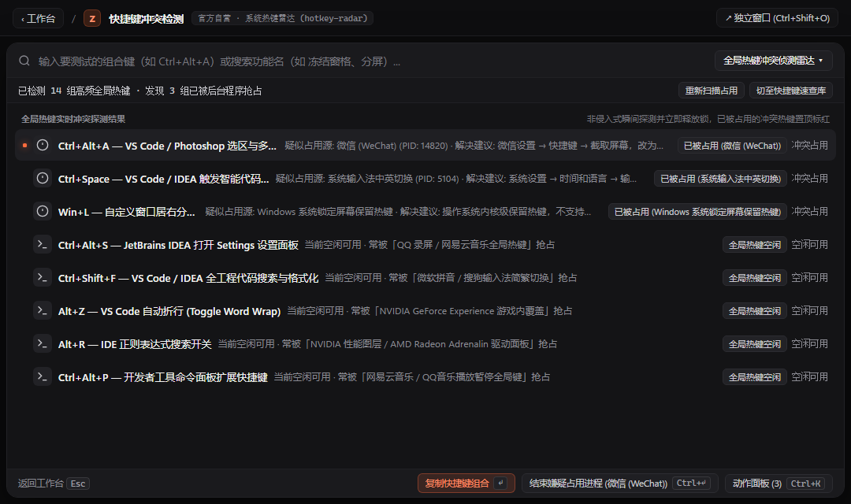Click the 快捷键冲突检测 page title

146,19
